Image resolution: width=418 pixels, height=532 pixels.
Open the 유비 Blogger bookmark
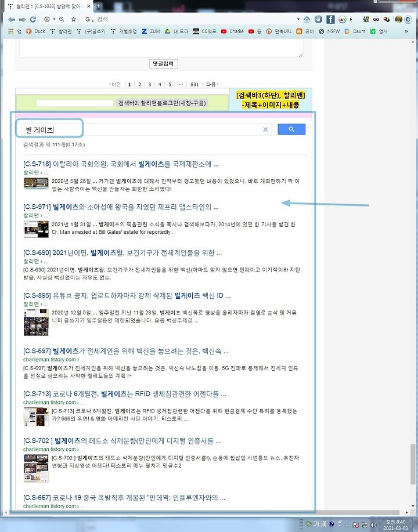click(x=305, y=31)
